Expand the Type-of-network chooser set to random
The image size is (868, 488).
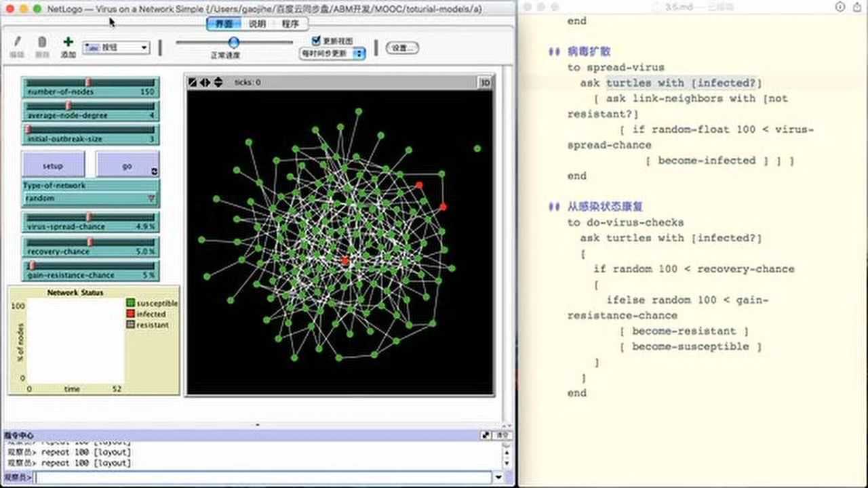[x=90, y=199]
